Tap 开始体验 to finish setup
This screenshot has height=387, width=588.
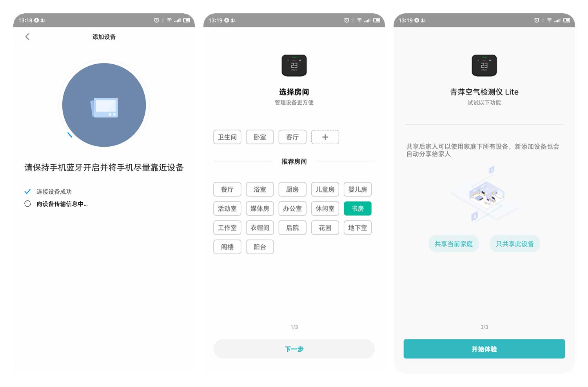pos(484,349)
